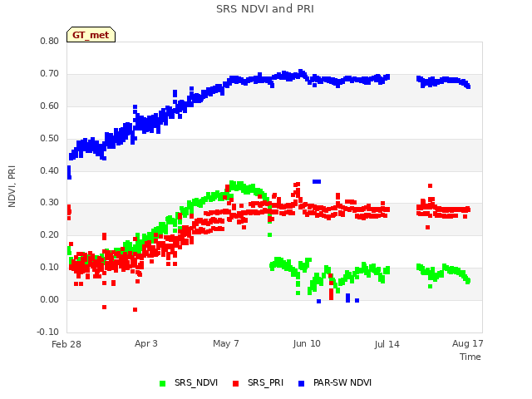
Task: Click the y-axis title NDVI, PRI
Action: coord(12,186)
